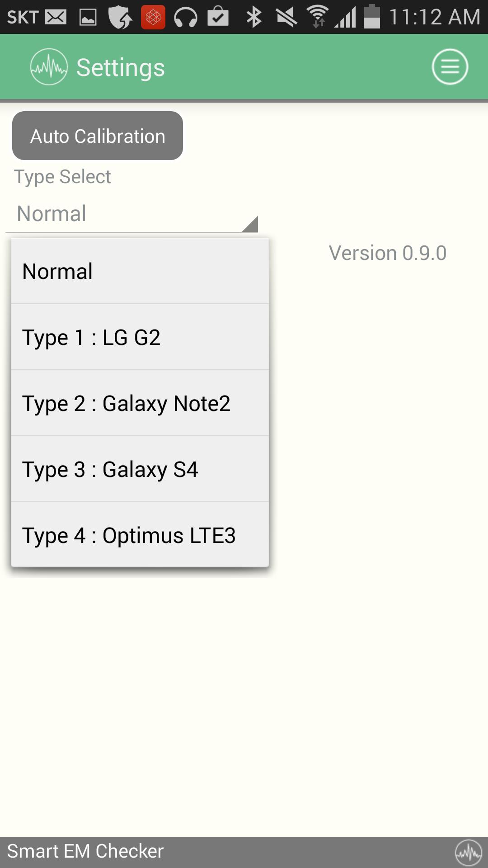Tap the waveform icon in bottom bar
Image resolution: width=488 pixels, height=868 pixels.
click(468, 853)
